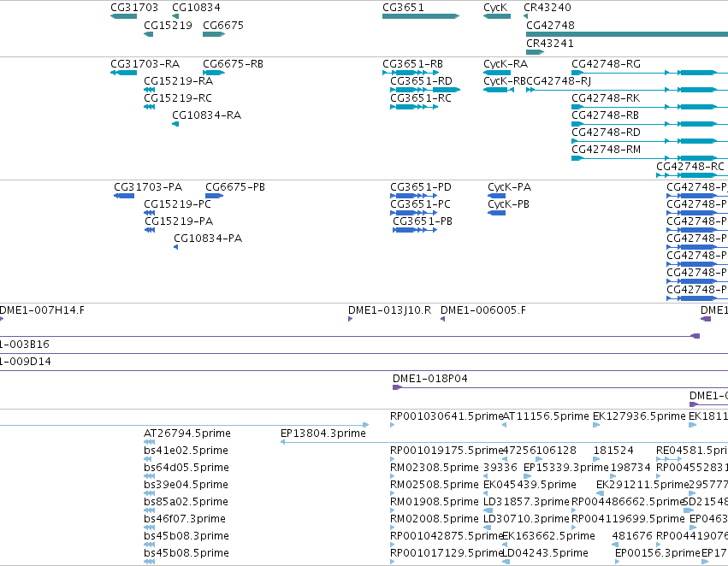
Task: Select EST RP001030641.5prime
Action: [447, 416]
